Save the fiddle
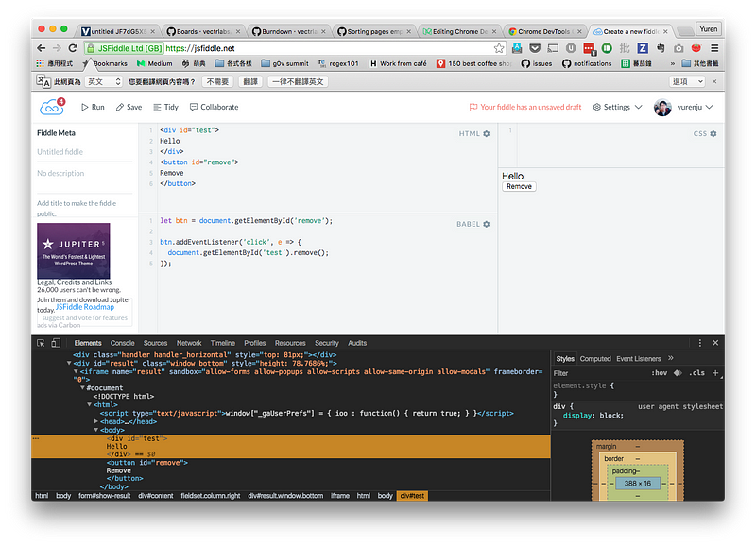 tap(129, 107)
